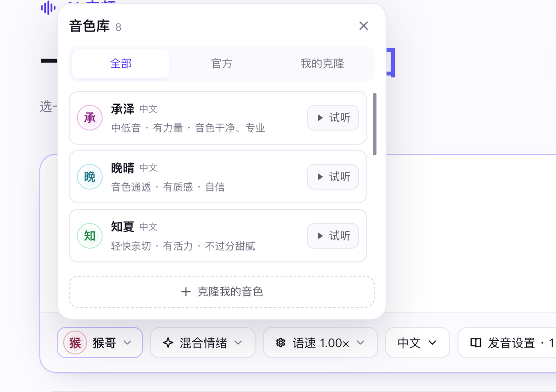Play 试听 for 知夏 voice
556x392 pixels.
click(333, 236)
